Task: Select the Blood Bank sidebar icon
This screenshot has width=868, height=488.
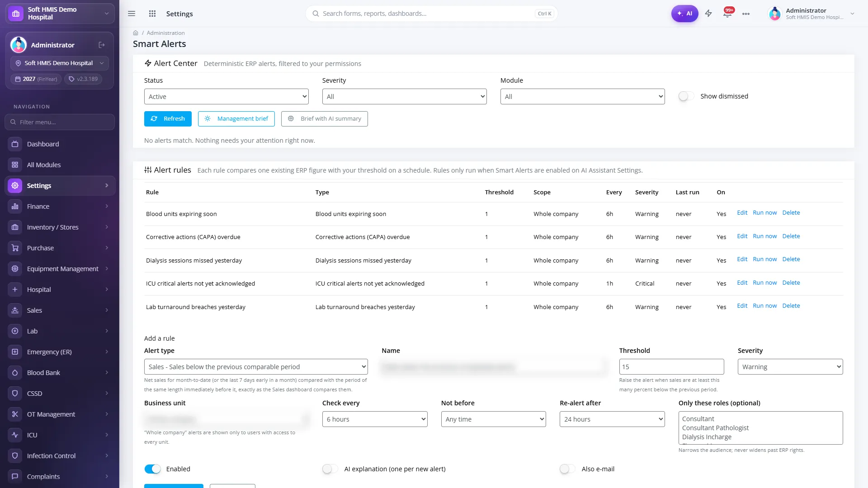Action: click(x=15, y=373)
